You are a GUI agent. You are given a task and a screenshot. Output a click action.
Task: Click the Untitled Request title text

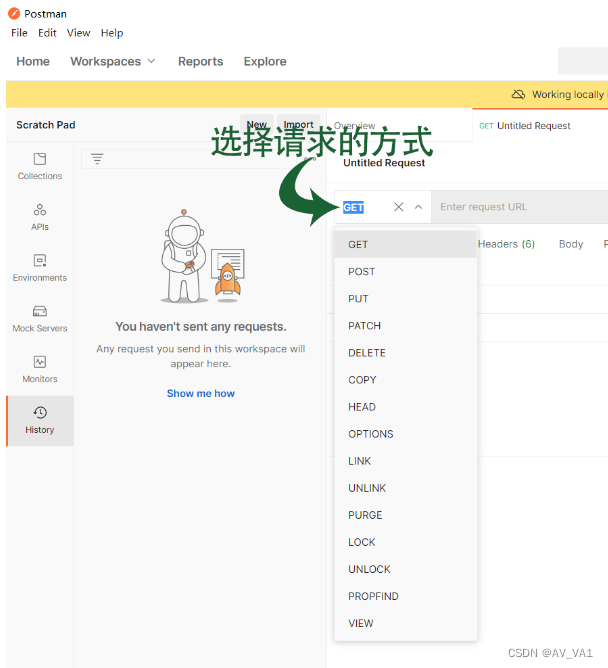click(x=384, y=163)
